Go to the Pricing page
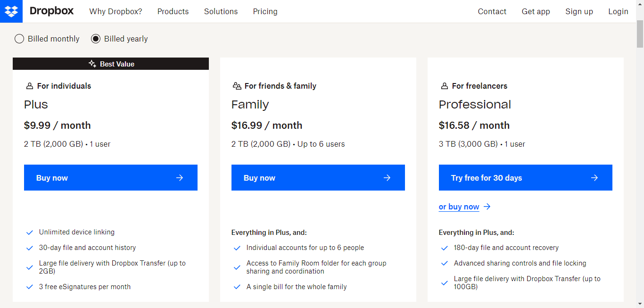This screenshot has height=308, width=644. [265, 11]
